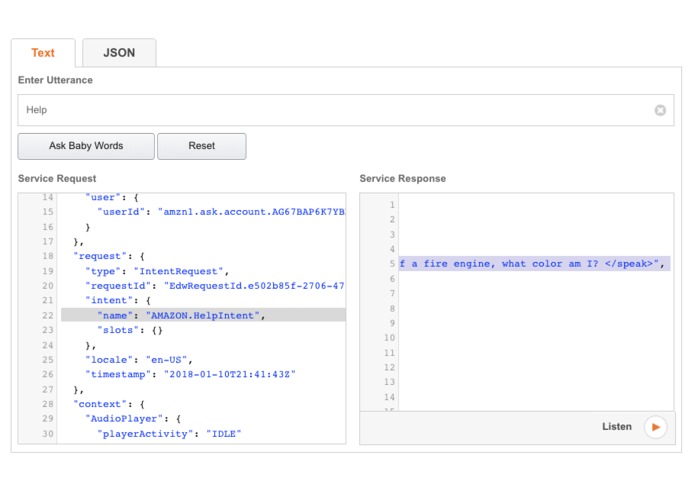Click the highlighted fire engine response line
The height and width of the screenshot is (494, 695).
[531, 263]
